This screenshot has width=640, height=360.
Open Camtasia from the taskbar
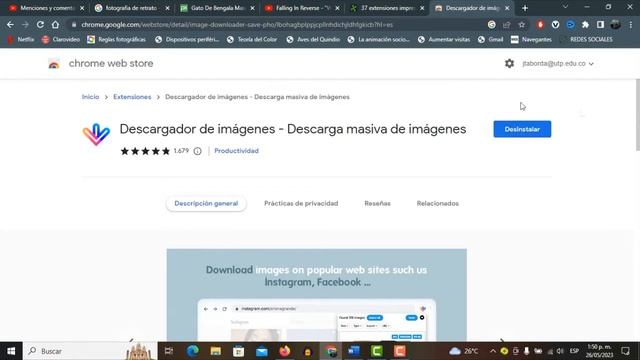tap(377, 351)
